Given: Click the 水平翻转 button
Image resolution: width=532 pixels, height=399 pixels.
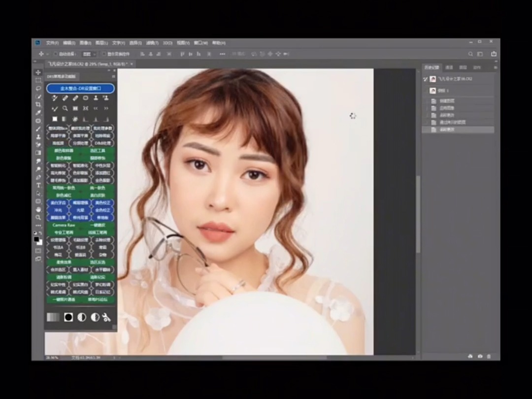Looking at the screenshot, I should [102, 270].
